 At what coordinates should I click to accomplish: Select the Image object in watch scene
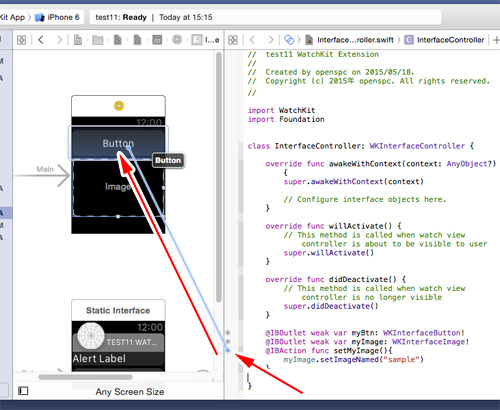(118, 187)
